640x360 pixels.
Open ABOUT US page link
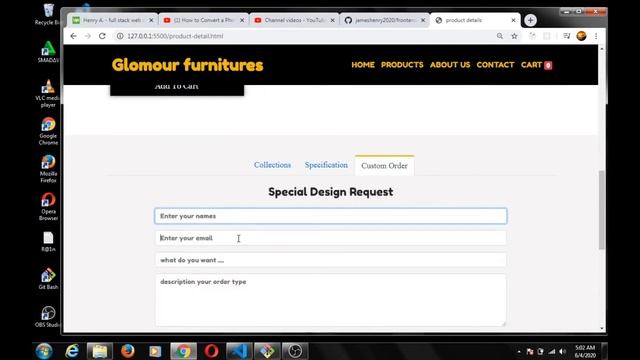(450, 65)
